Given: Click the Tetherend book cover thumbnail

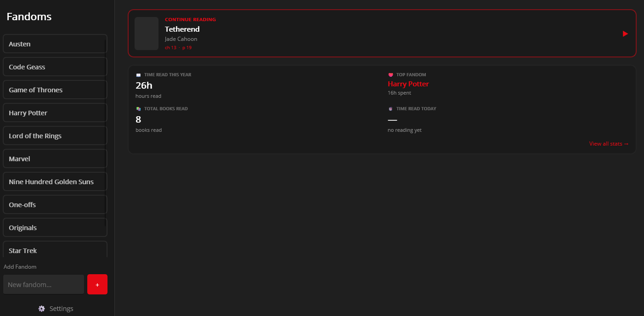Looking at the screenshot, I should [x=146, y=34].
